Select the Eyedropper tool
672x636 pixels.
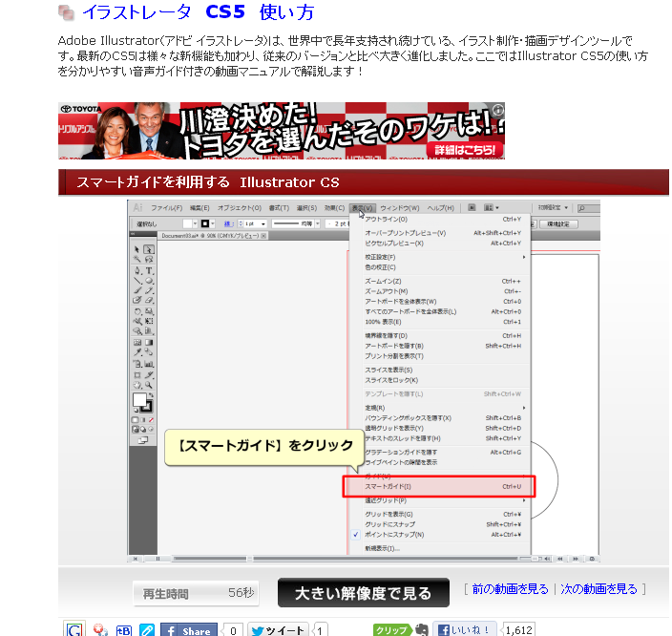click(x=136, y=352)
